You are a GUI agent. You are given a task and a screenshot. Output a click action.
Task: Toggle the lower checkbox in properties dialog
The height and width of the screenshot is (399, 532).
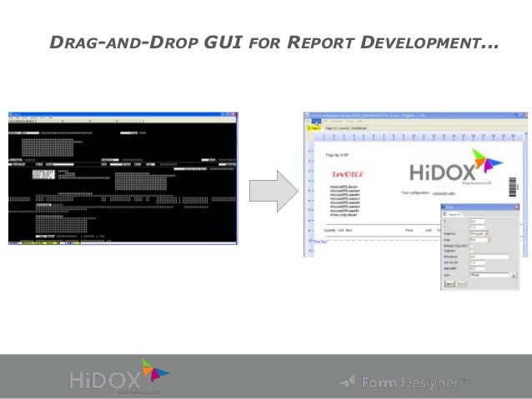pyautogui.click(x=471, y=251)
